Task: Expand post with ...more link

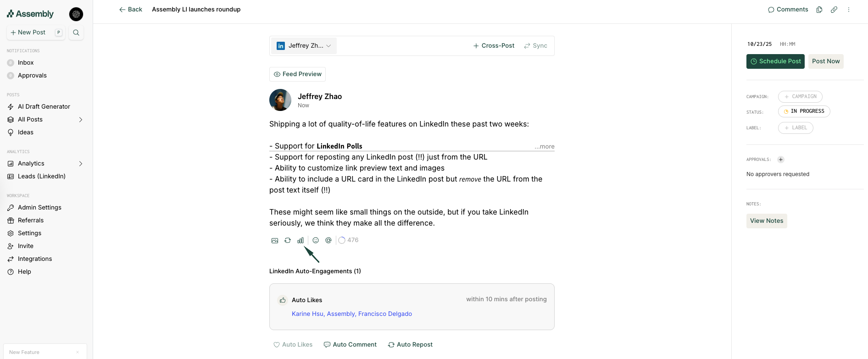Action: 545,147
